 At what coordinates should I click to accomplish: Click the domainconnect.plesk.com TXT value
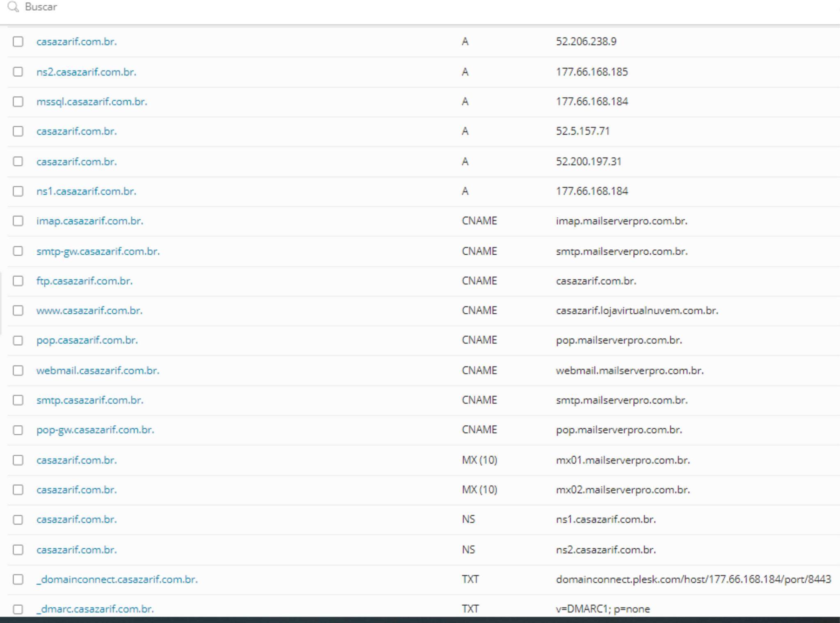(x=693, y=580)
